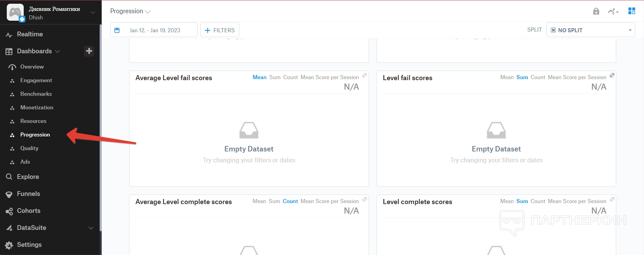
Task: Expand Level complete scores widget
Action: tap(612, 199)
